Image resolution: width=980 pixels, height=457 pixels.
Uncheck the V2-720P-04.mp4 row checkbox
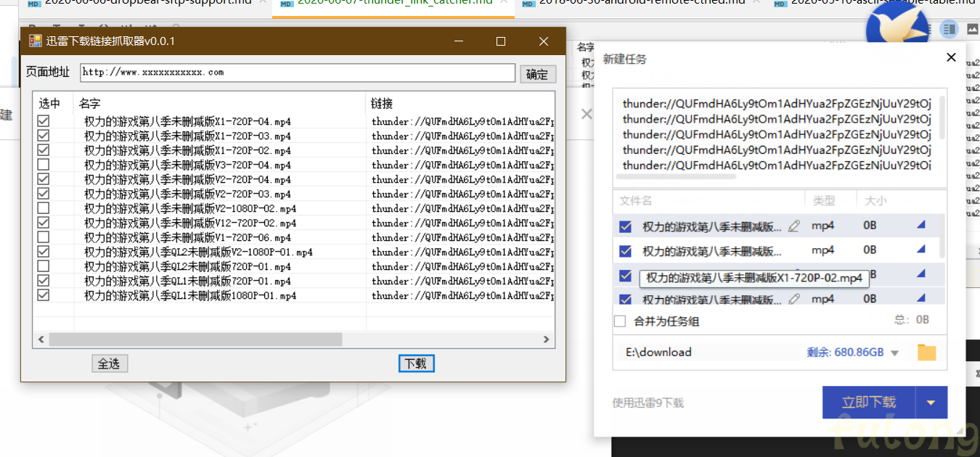pos(44,179)
